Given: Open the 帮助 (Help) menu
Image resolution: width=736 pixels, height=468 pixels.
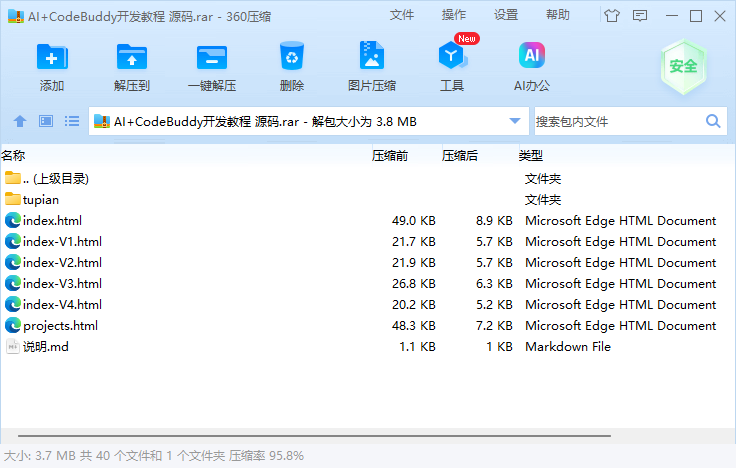Looking at the screenshot, I should [558, 15].
